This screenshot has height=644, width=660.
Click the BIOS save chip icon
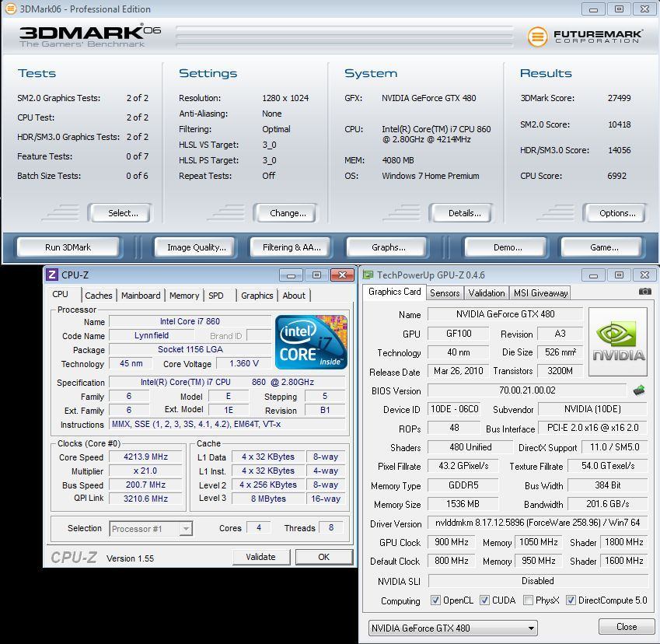coord(639,390)
